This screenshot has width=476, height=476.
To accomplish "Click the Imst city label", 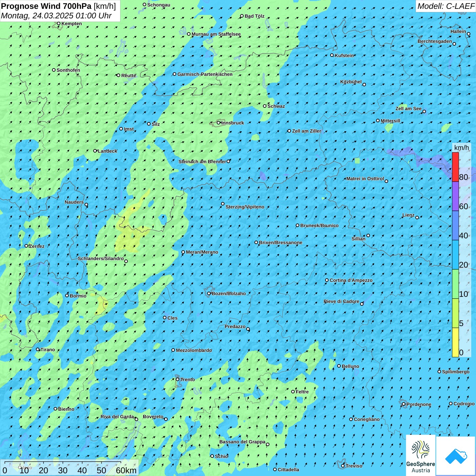I will (x=129, y=129).
